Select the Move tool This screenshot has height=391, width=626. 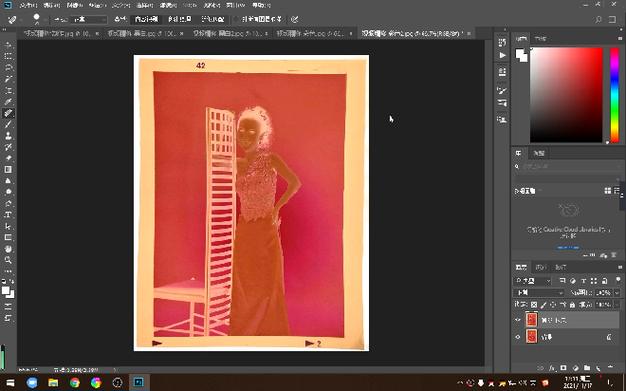pos(8,45)
